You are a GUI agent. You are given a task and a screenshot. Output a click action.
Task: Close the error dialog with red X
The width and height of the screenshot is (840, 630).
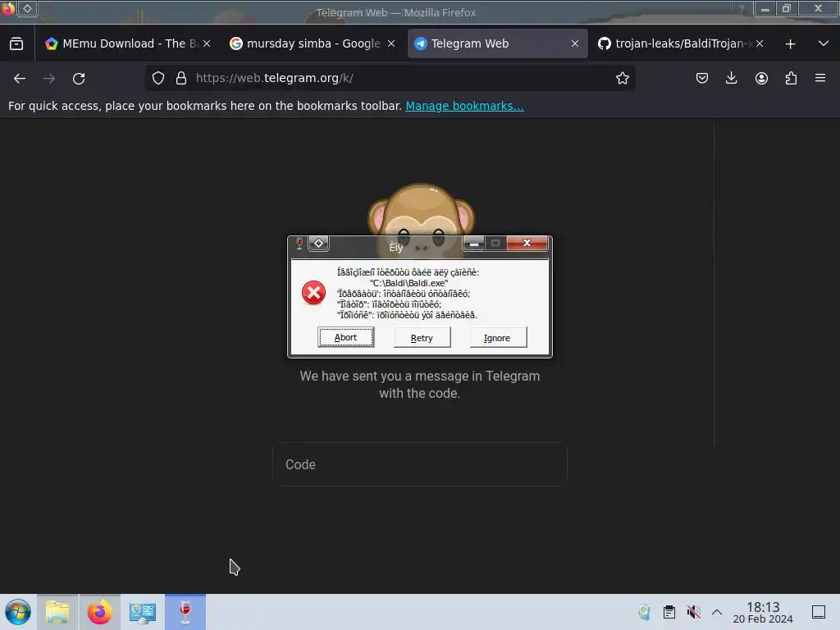coord(527,243)
